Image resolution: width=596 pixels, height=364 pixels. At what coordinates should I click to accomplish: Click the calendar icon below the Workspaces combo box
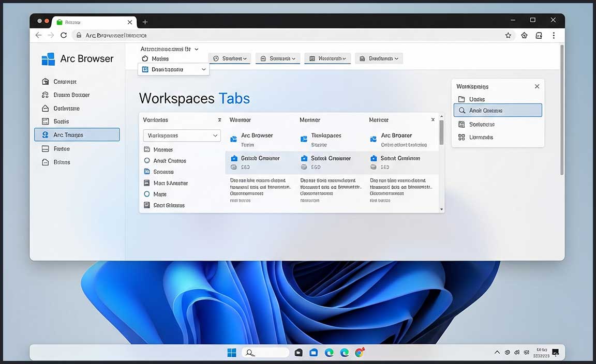tap(147, 149)
